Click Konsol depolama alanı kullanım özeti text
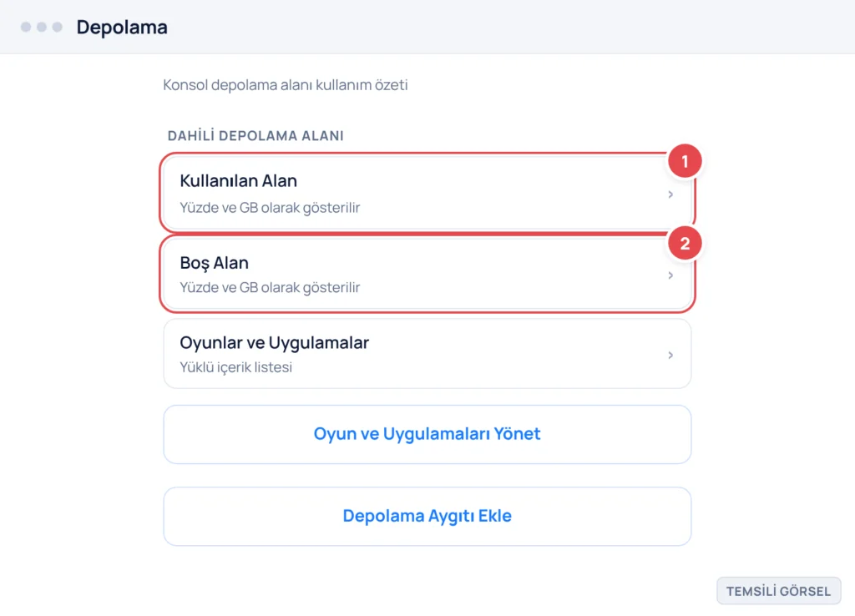Viewport: 855px width, 616px height. click(x=286, y=85)
